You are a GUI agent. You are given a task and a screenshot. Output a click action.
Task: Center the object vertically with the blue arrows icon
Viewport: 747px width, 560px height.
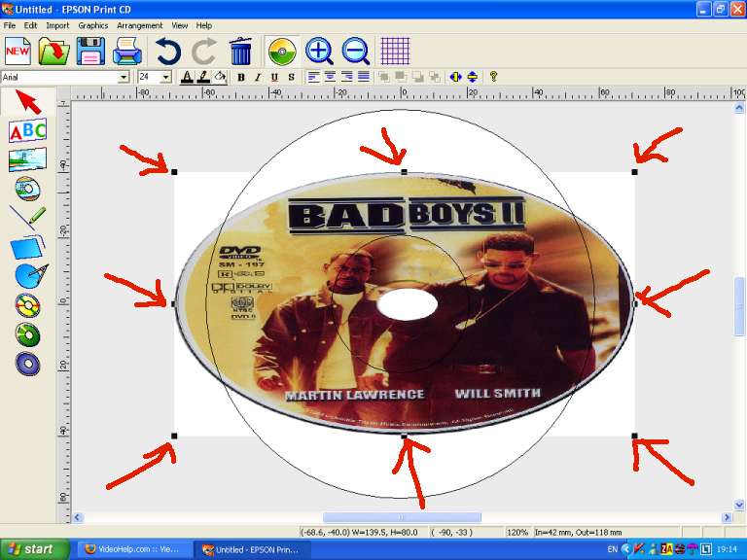click(472, 77)
